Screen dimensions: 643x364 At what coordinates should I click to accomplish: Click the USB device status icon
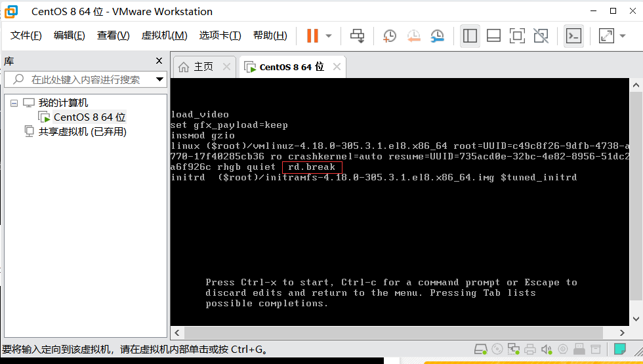(579, 349)
